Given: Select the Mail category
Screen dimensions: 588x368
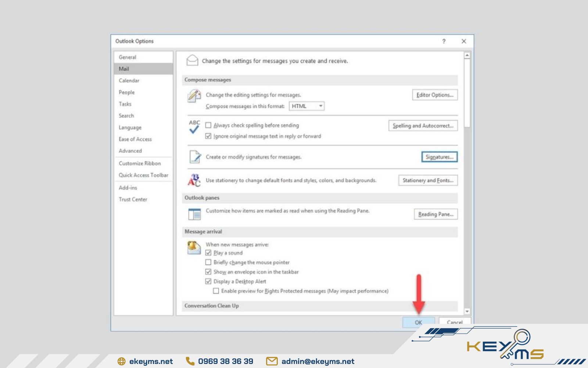Looking at the screenshot, I should coord(143,69).
